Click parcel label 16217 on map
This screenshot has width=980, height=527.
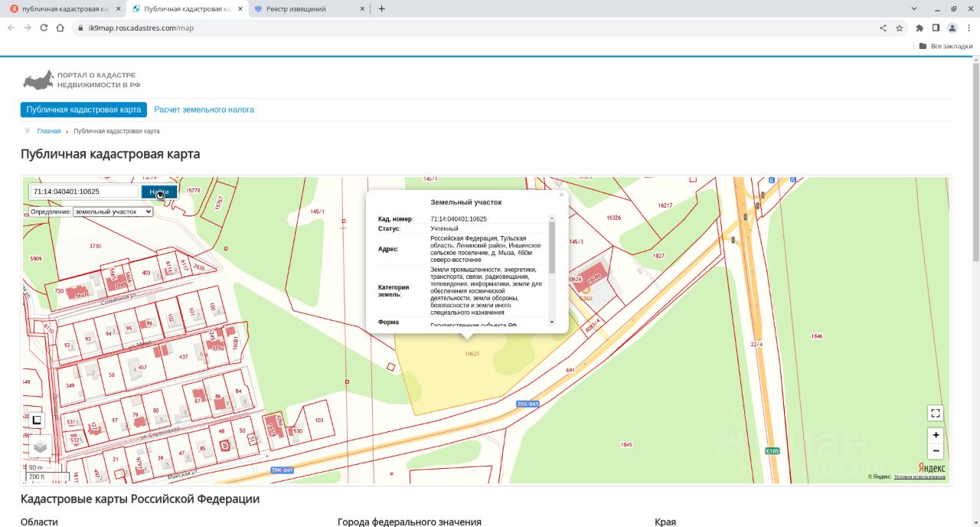pyautogui.click(x=665, y=205)
